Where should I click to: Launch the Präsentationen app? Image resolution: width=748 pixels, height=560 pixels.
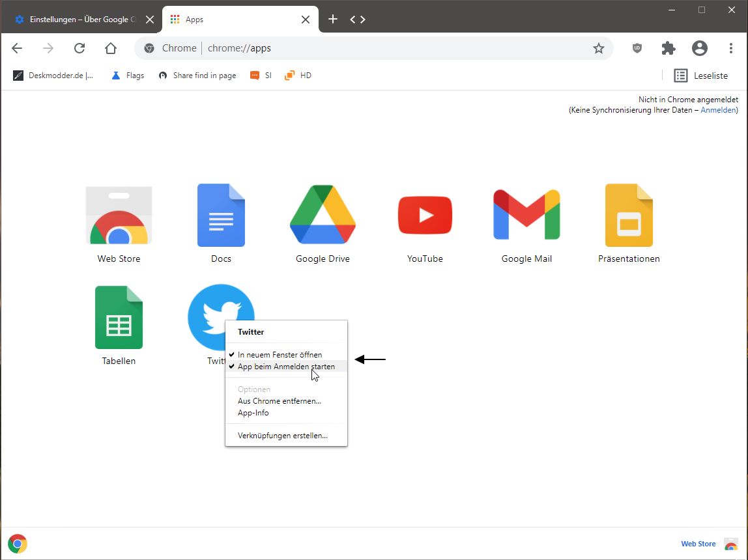pos(629,216)
